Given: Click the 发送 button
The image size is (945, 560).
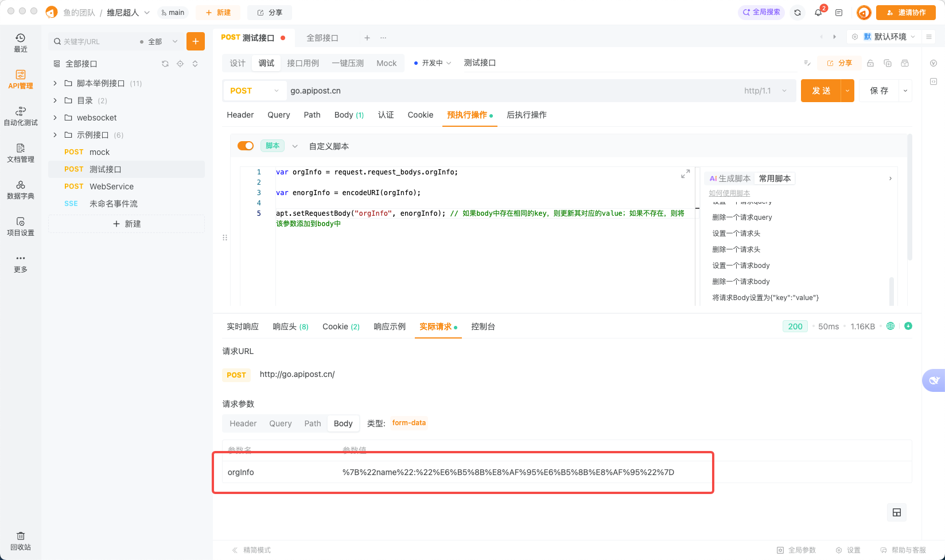Looking at the screenshot, I should click(822, 91).
